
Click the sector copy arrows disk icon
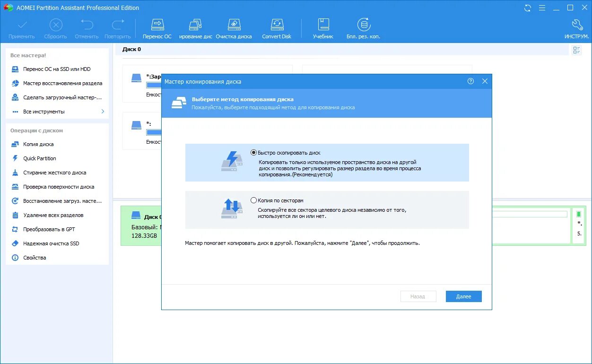(232, 208)
